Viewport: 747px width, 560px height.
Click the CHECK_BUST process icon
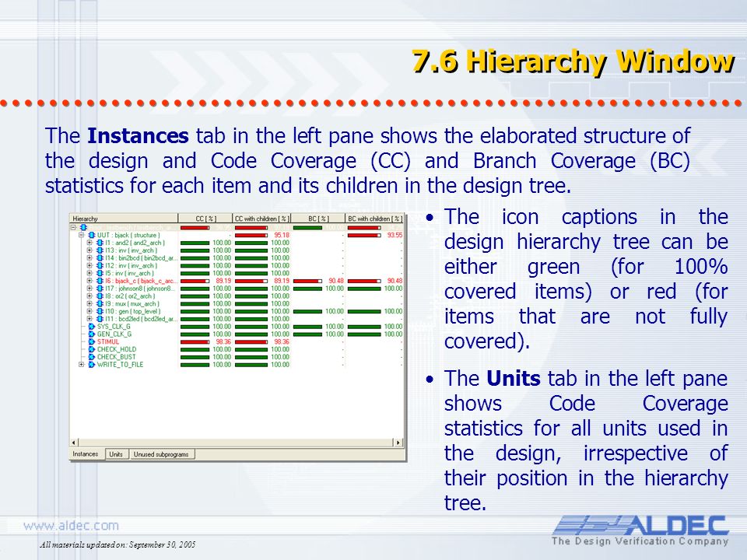tap(92, 357)
